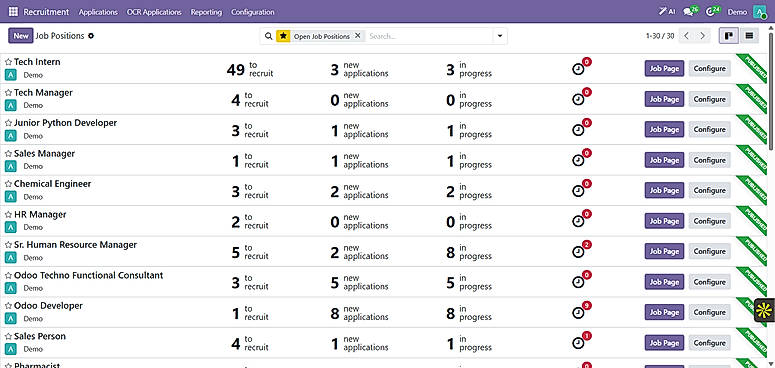775x368 pixels.
Task: Click the 1-30 / 30 pager counter
Action: 660,36
